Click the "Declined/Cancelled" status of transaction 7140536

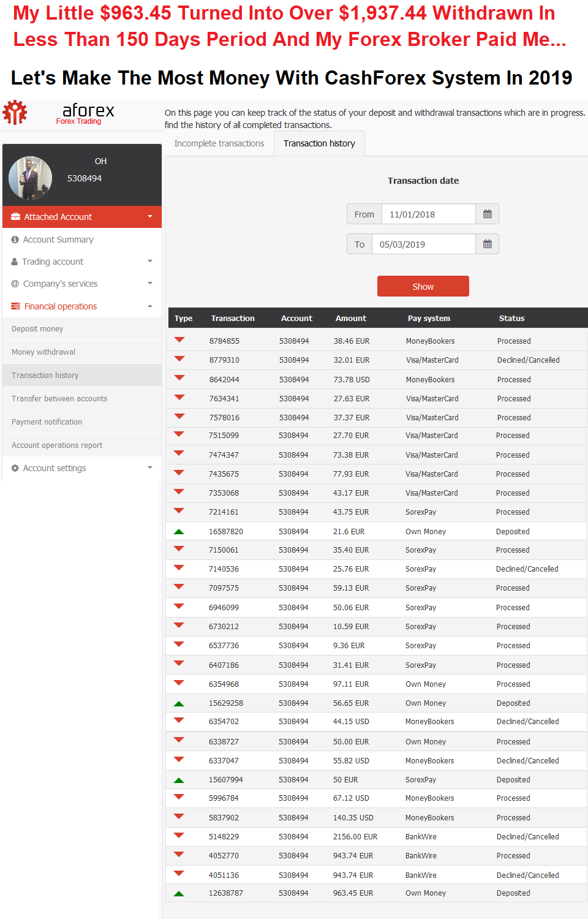click(x=527, y=569)
